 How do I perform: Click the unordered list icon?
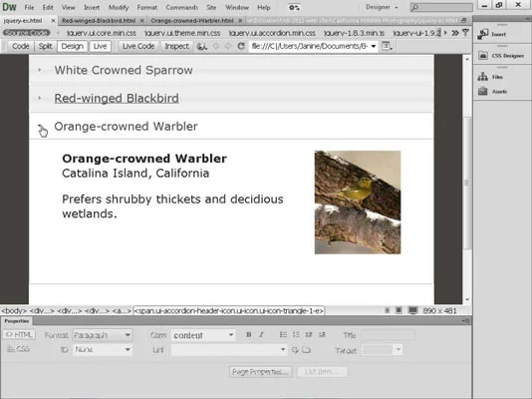click(283, 335)
